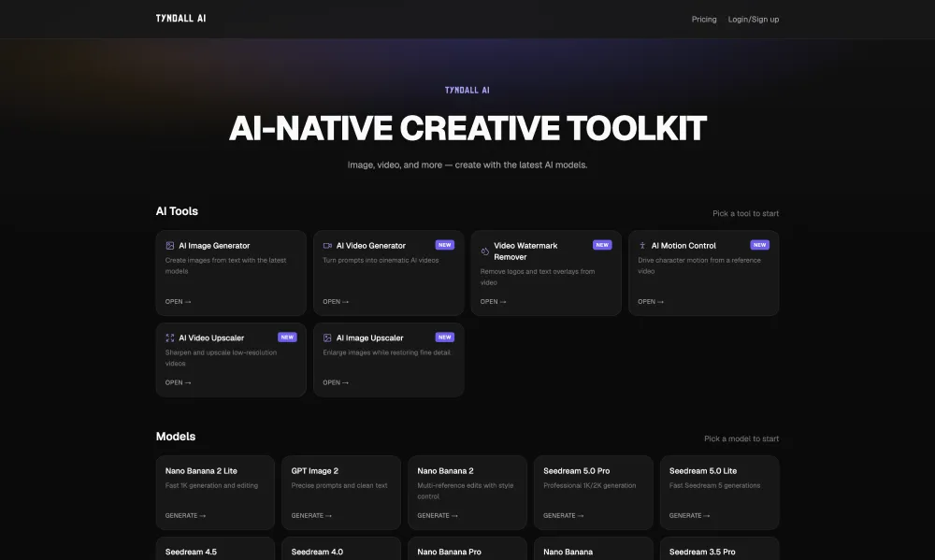Click the Models section heading
The image size is (935, 560).
pyautogui.click(x=176, y=437)
